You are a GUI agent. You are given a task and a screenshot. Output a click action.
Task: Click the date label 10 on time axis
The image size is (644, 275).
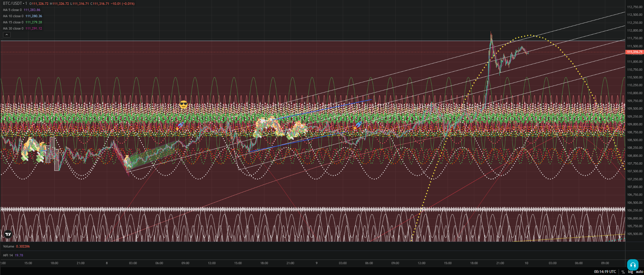pos(526,263)
